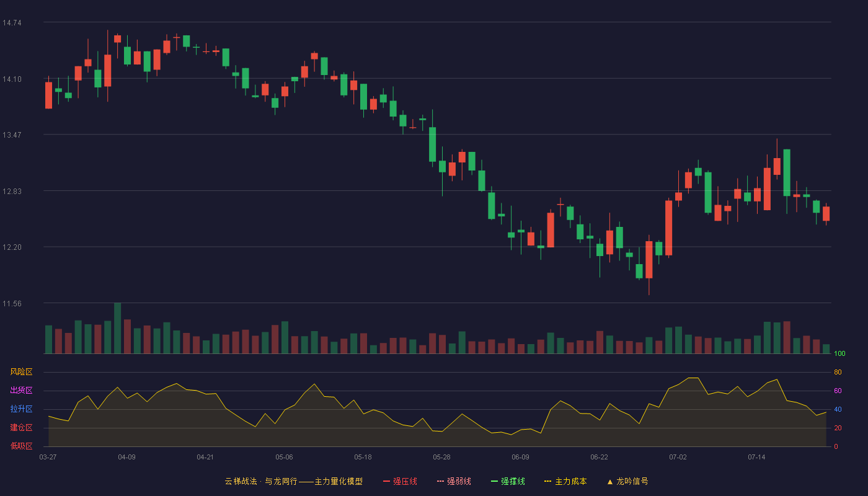This screenshot has height=496, width=868.
Task: Toggle the 强压线 legend series
Action: pyautogui.click(x=400, y=481)
